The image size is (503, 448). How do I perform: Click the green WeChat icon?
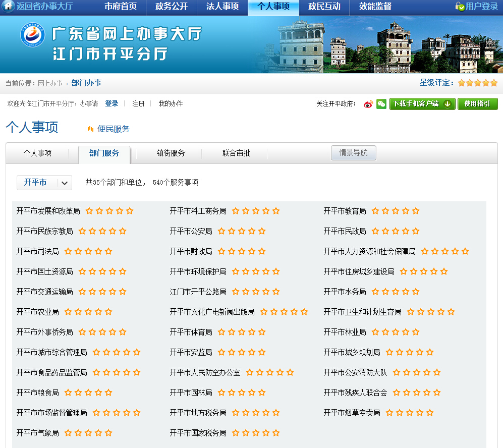point(381,104)
